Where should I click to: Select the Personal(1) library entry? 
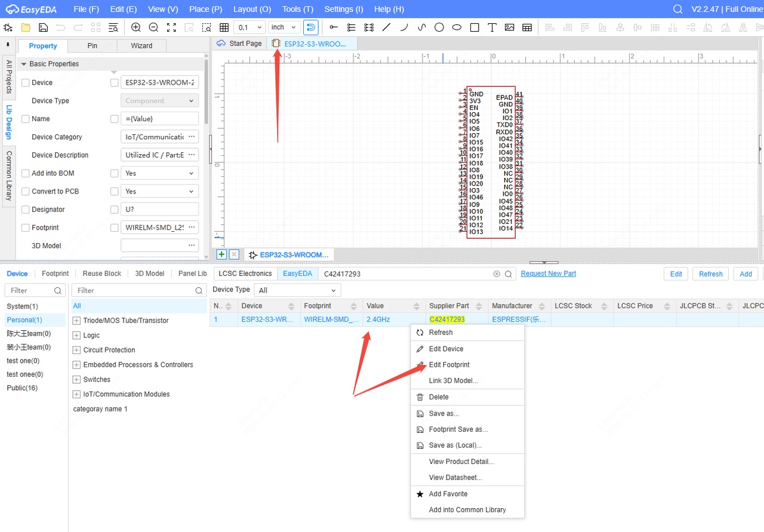click(35, 320)
